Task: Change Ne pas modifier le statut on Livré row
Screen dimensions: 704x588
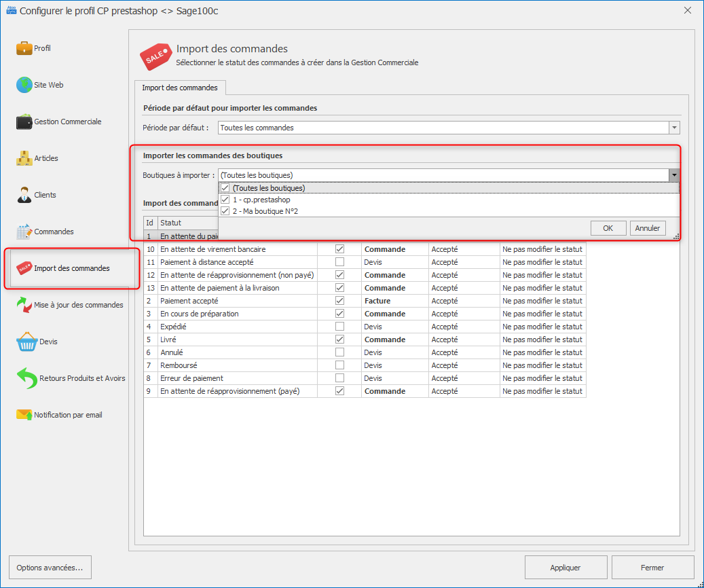Action: 543,339
